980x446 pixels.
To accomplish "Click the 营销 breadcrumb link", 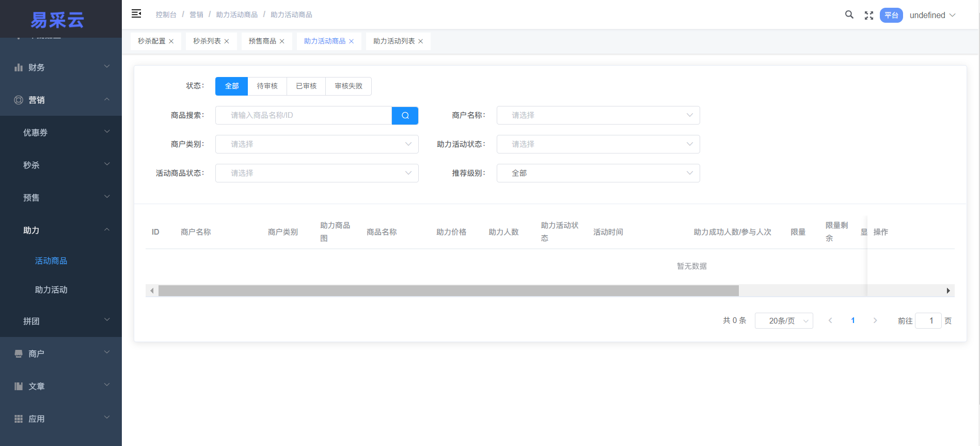I will point(196,14).
